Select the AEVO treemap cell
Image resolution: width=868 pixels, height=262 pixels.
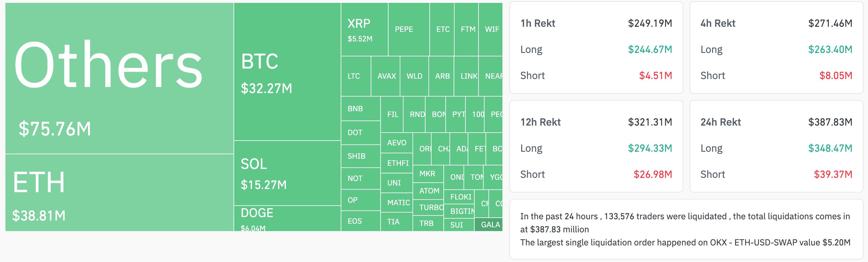point(396,143)
